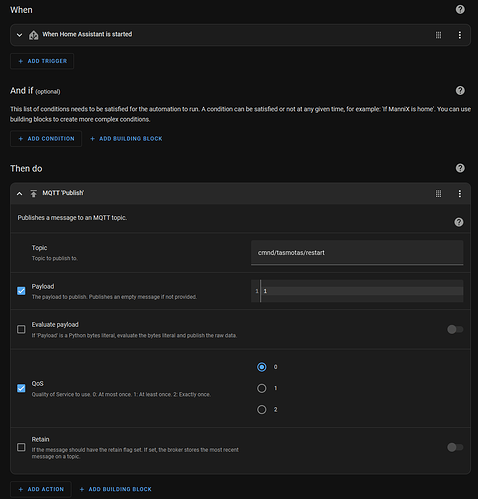478x499 pixels.
Task: Toggle the Retain switch
Action: (455, 447)
